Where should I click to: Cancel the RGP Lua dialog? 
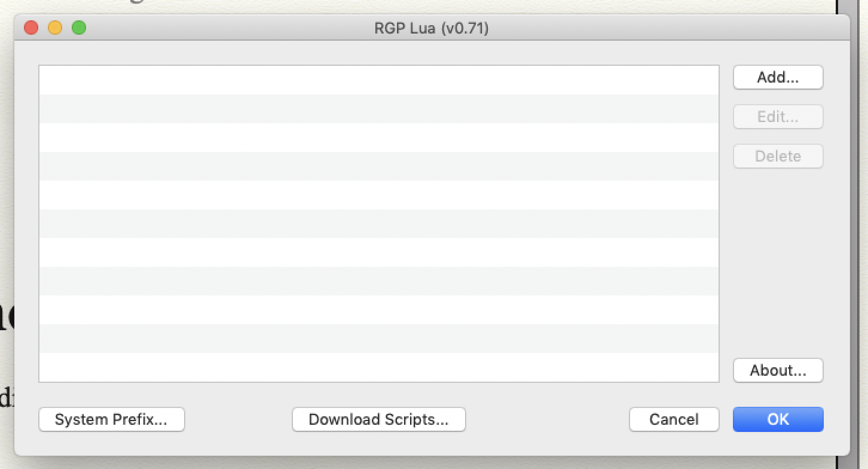coord(674,419)
